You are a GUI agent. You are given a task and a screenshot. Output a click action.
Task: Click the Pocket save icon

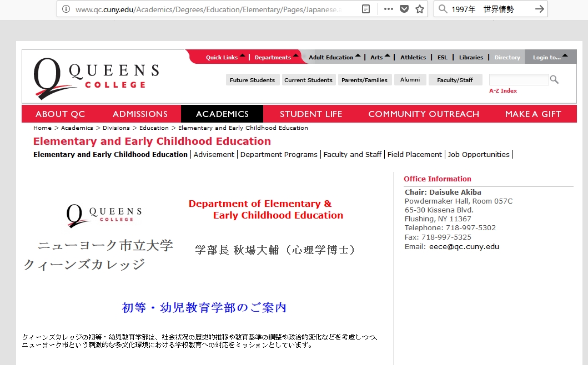coord(404,9)
